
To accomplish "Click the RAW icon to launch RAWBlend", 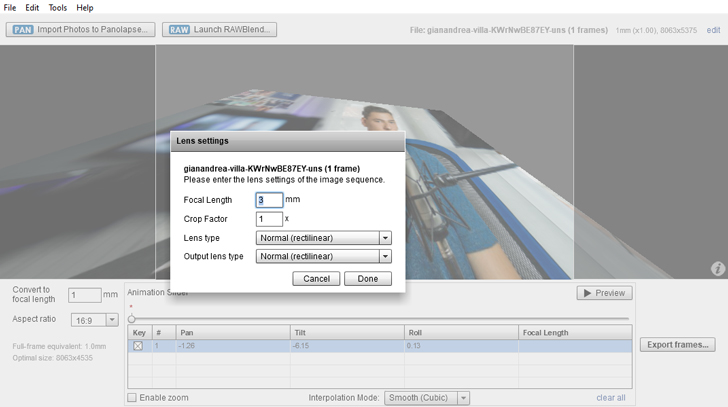I will [179, 30].
